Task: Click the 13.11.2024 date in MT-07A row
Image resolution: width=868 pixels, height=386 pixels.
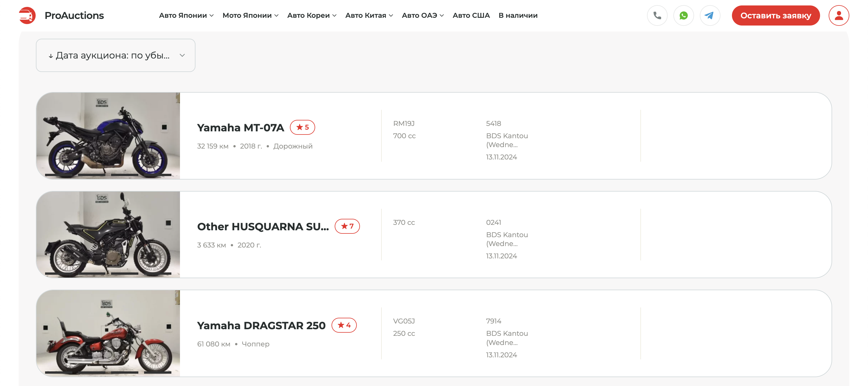Action: point(501,157)
